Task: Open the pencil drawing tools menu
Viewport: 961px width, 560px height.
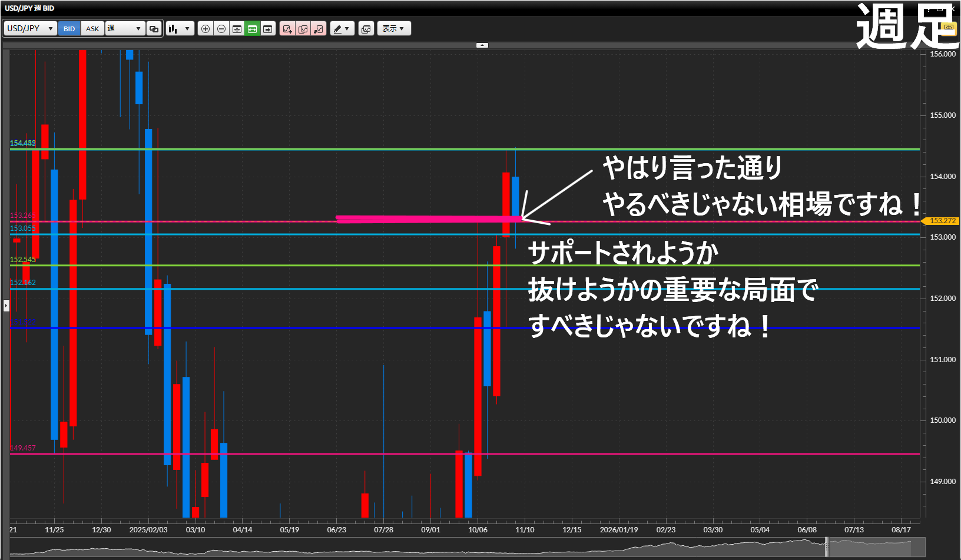Action: pyautogui.click(x=342, y=29)
